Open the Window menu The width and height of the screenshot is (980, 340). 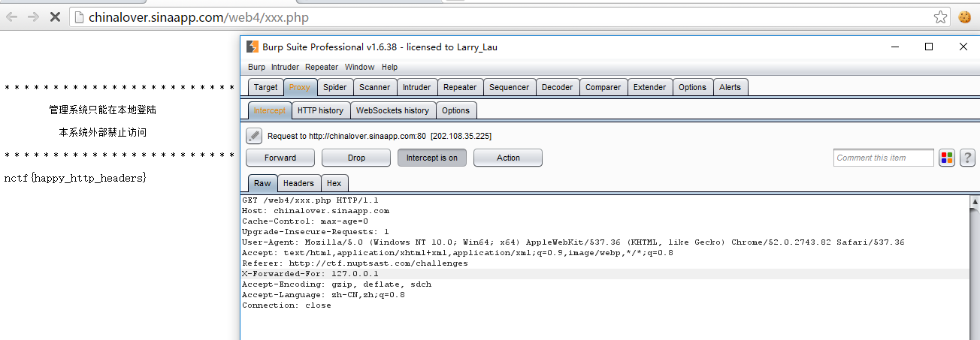click(x=360, y=67)
